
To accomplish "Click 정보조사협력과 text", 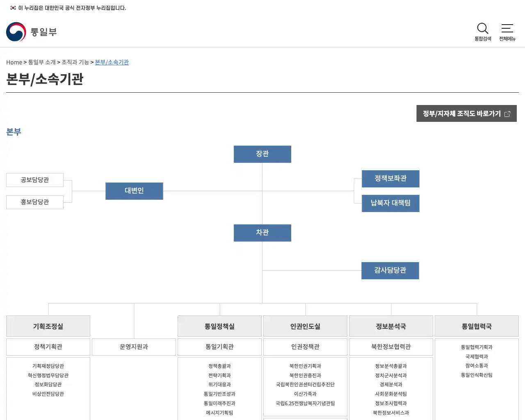I will [391, 403].
